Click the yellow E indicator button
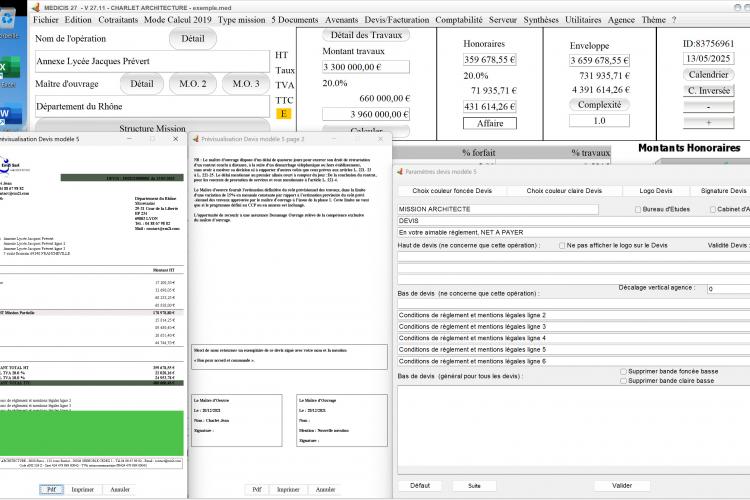The width and height of the screenshot is (750, 500). point(284,113)
